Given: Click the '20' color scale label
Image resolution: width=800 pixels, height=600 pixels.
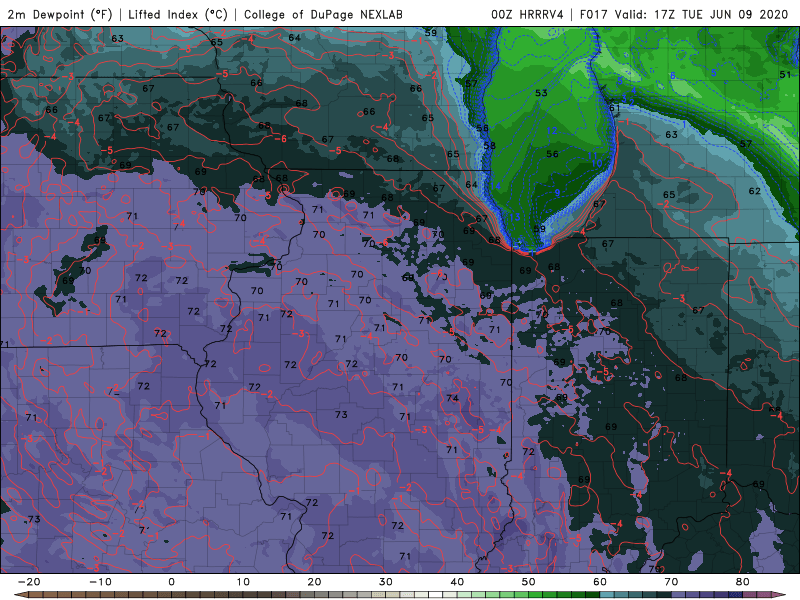Looking at the screenshot, I should pyautogui.click(x=314, y=582).
